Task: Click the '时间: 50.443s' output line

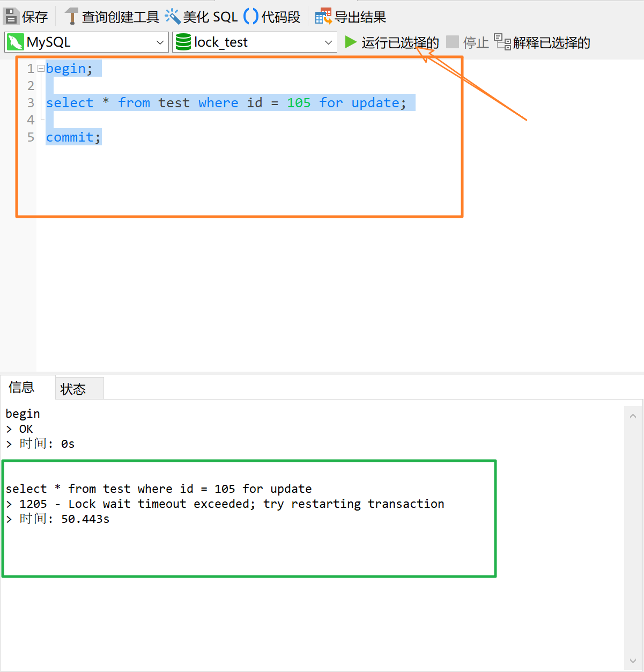Action: (x=57, y=519)
